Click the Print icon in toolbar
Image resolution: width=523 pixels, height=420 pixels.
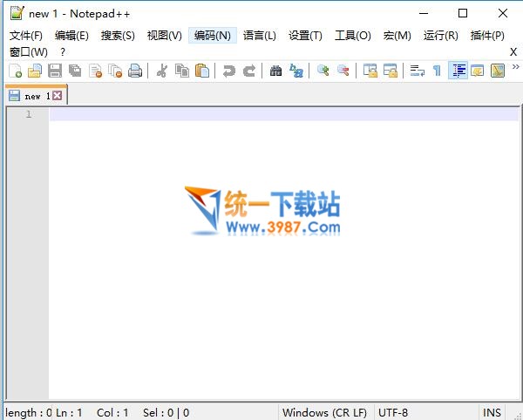point(135,71)
